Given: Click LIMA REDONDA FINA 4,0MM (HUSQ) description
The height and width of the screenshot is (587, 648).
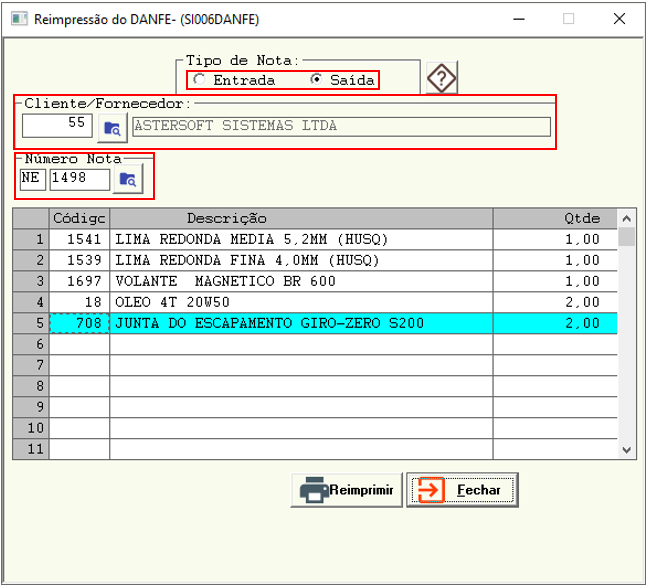Looking at the screenshot, I should tap(301, 260).
